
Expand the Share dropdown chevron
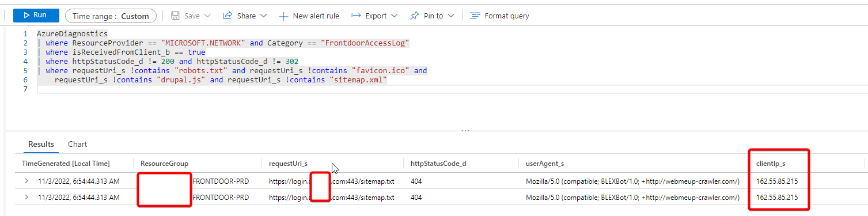click(x=264, y=16)
